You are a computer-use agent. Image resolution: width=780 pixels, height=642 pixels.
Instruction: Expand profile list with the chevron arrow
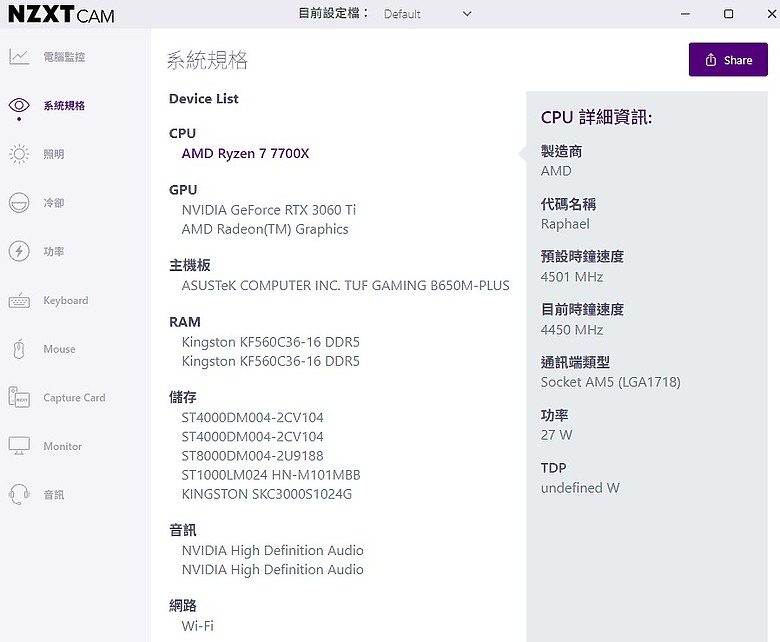pyautogui.click(x=467, y=14)
